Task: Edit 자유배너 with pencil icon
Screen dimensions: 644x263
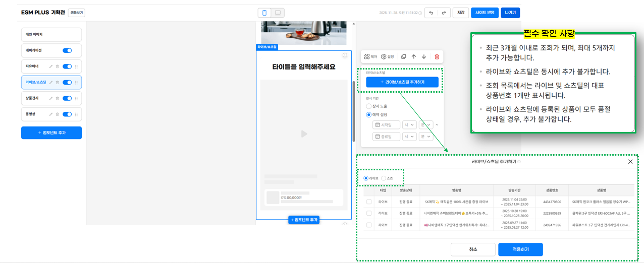Action: 51,67
